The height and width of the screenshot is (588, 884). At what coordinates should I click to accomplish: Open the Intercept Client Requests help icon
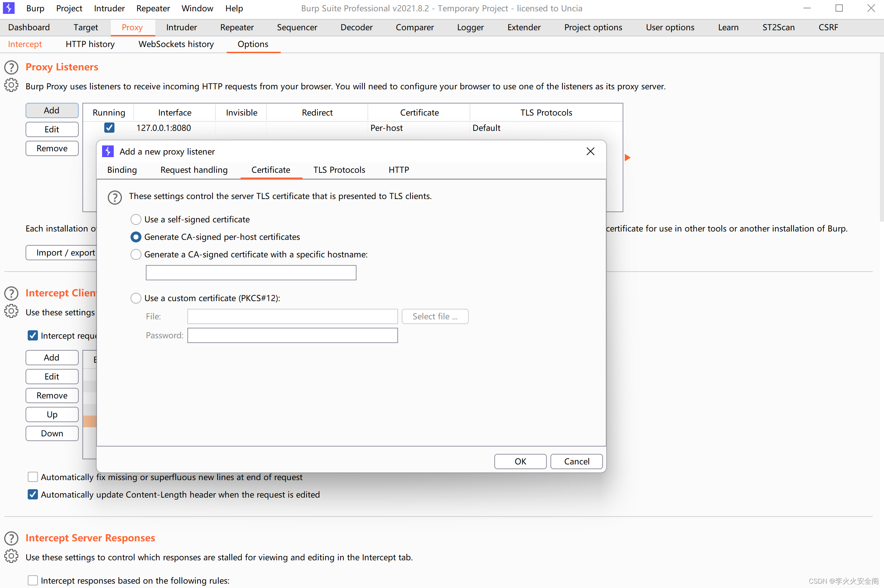coord(11,293)
